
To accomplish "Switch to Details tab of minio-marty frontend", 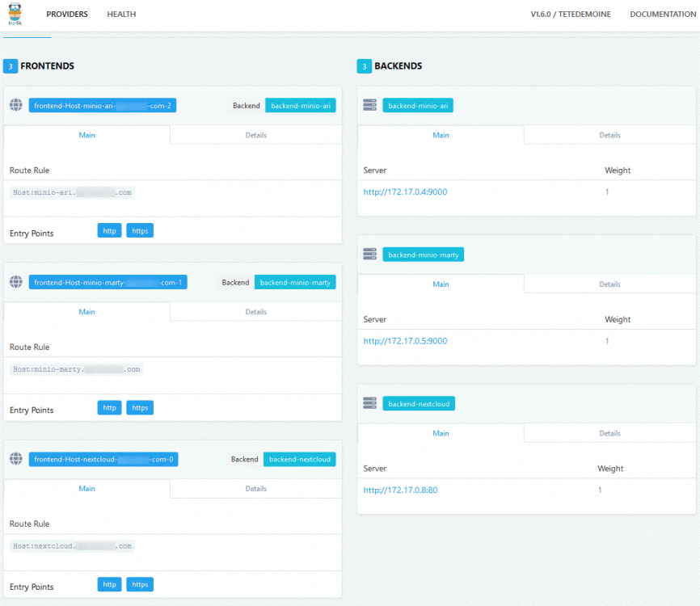I will tap(255, 312).
